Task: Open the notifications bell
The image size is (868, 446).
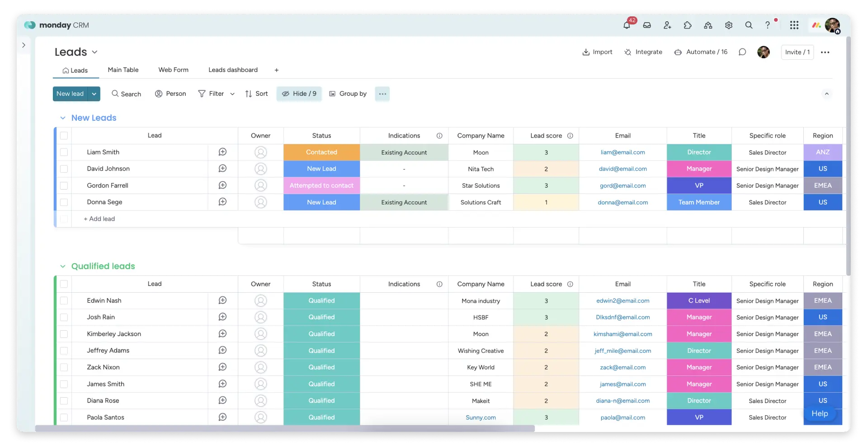Action: point(627,25)
